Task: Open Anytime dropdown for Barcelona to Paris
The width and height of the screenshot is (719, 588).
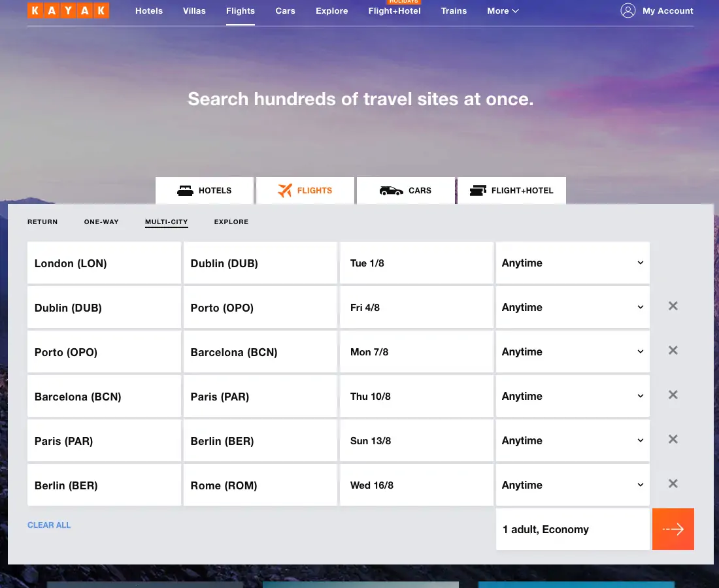Action: [573, 397]
